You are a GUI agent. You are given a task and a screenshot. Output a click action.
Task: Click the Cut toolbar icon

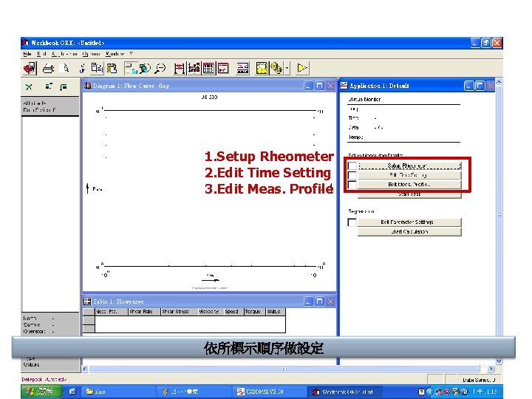tap(82, 68)
